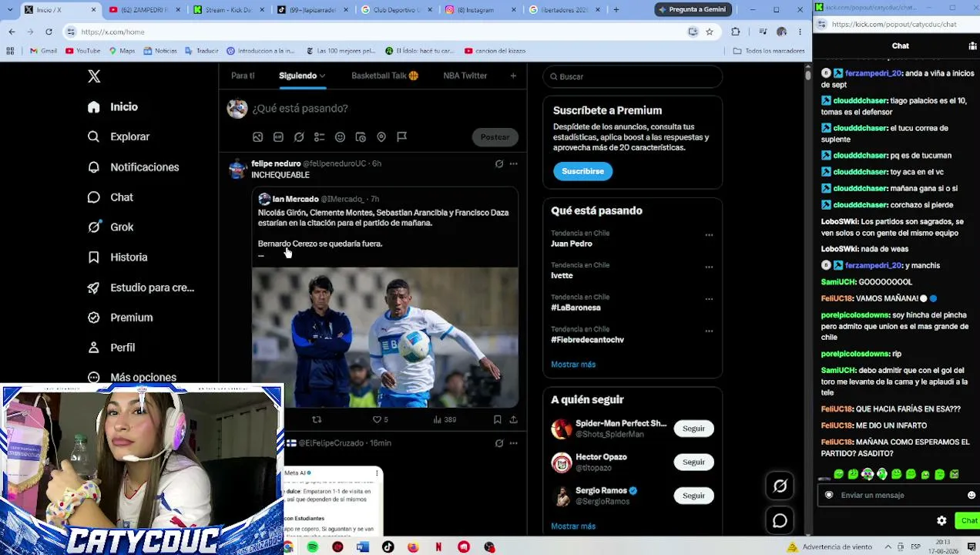Open Inicio in X sidebar
Image resolution: width=980 pixels, height=555 pixels.
click(x=113, y=107)
